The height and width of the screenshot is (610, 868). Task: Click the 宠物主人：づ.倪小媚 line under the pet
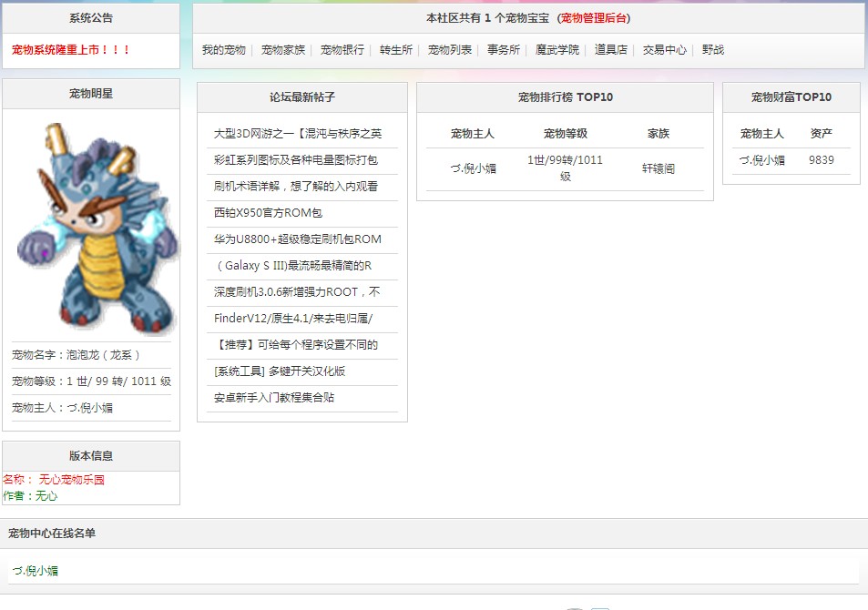[62, 408]
